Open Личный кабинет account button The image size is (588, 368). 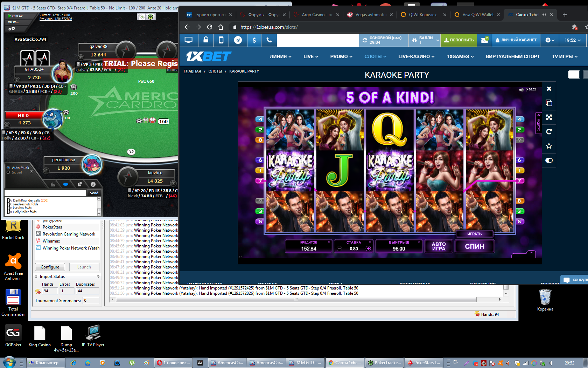(x=516, y=40)
